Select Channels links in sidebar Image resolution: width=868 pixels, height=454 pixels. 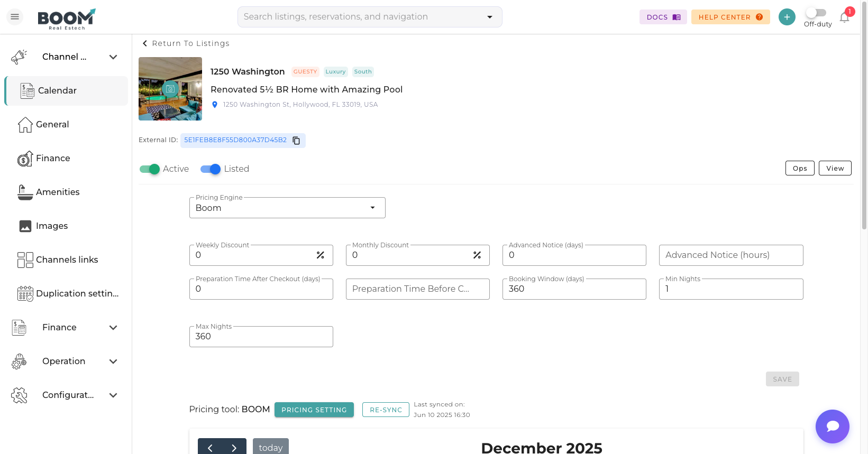click(x=67, y=260)
